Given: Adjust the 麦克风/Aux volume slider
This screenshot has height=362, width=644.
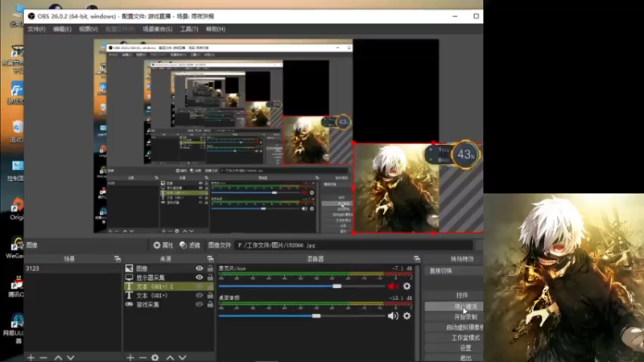Looking at the screenshot, I should [x=302, y=286].
